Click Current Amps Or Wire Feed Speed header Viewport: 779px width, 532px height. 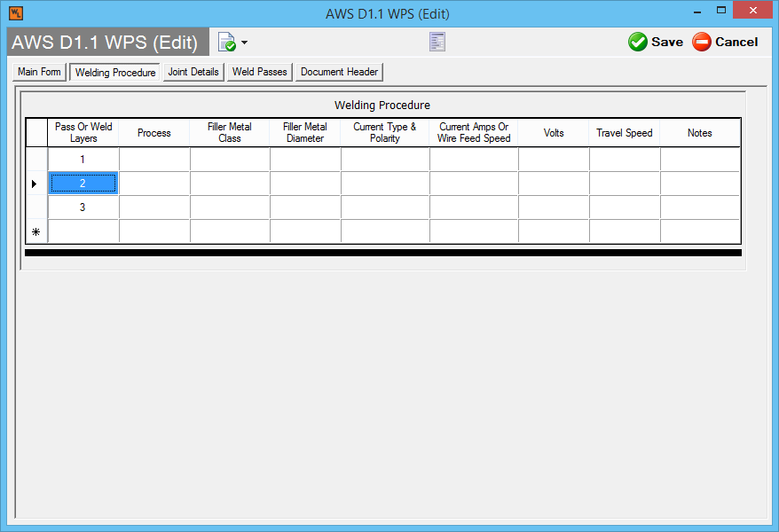[x=474, y=132]
